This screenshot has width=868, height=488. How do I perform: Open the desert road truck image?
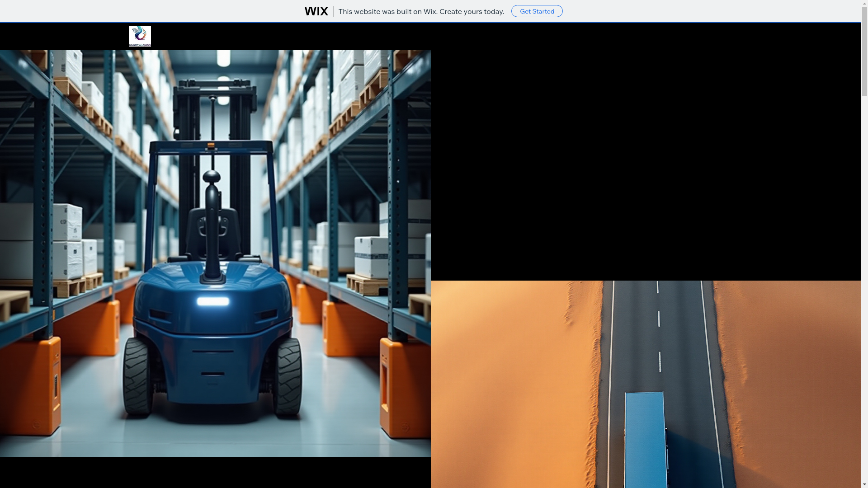[x=646, y=385]
